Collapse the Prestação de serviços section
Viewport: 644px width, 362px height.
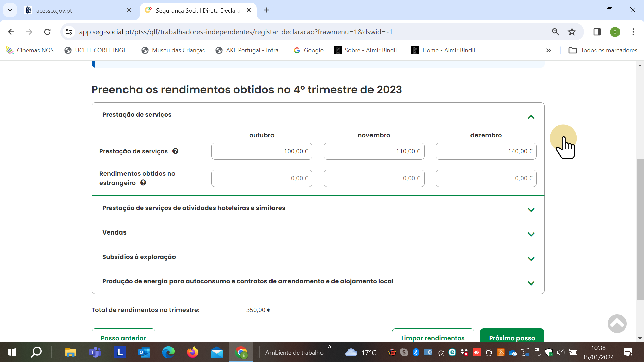tap(531, 117)
